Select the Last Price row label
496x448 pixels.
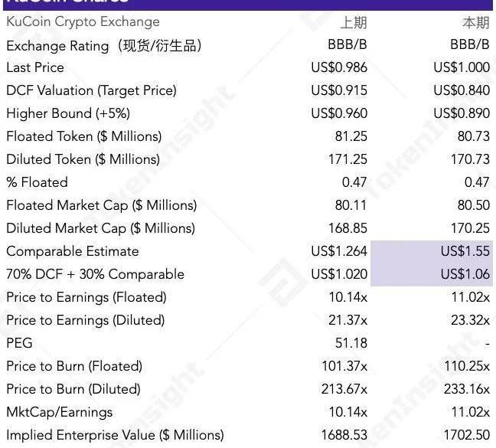tap(35, 67)
